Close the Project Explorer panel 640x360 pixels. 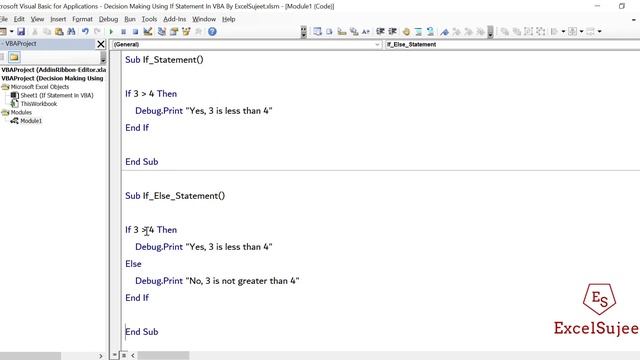point(101,44)
